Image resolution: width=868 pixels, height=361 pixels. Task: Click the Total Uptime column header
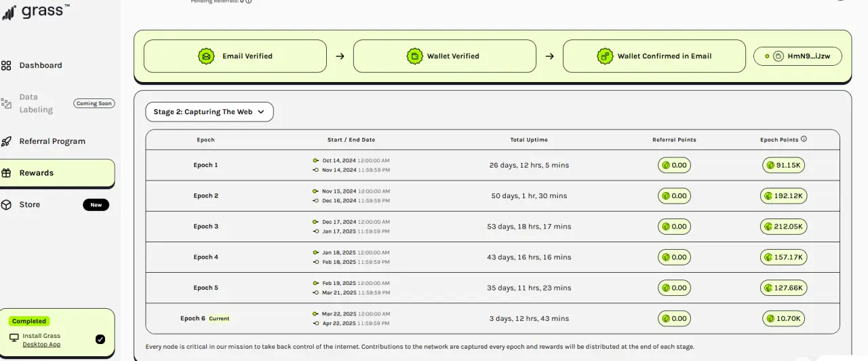point(529,140)
